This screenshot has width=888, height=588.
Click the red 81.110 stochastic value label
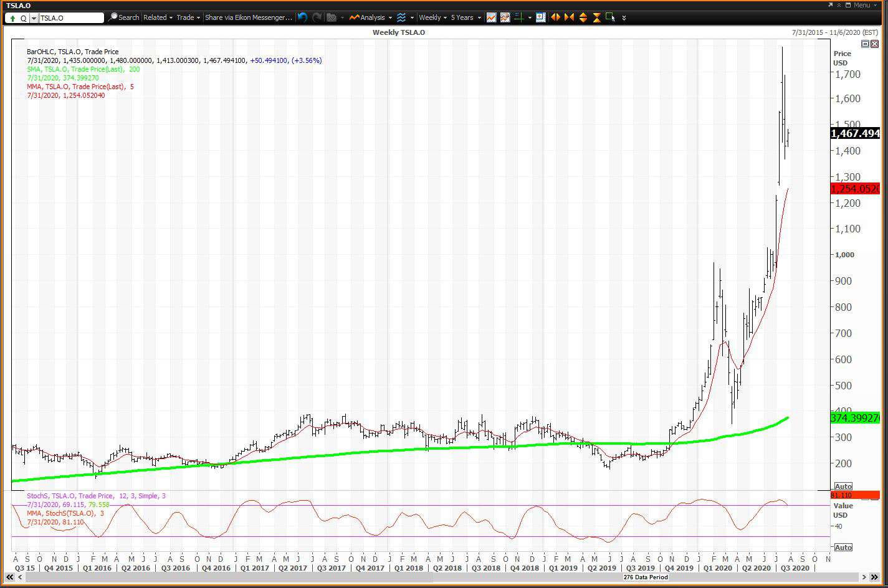855,495
